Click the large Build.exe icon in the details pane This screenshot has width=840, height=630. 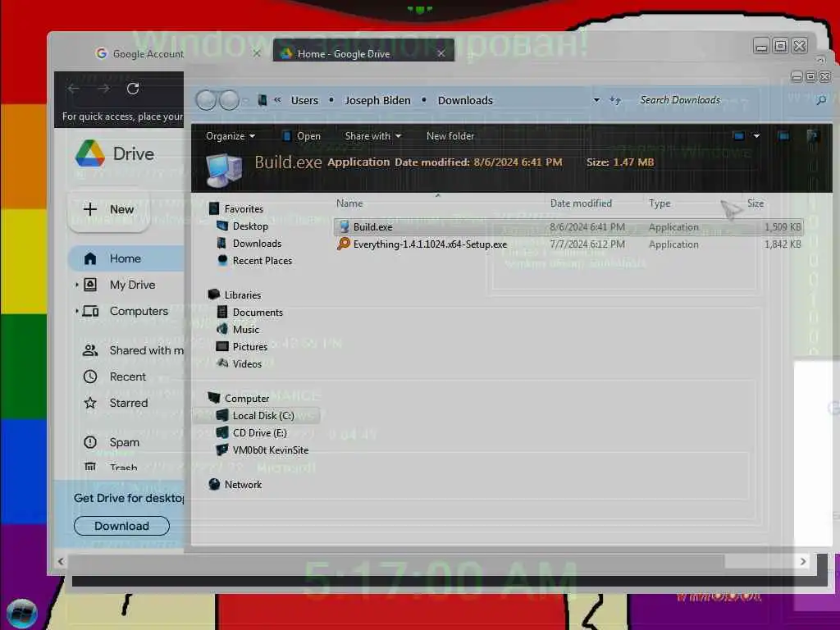point(224,171)
